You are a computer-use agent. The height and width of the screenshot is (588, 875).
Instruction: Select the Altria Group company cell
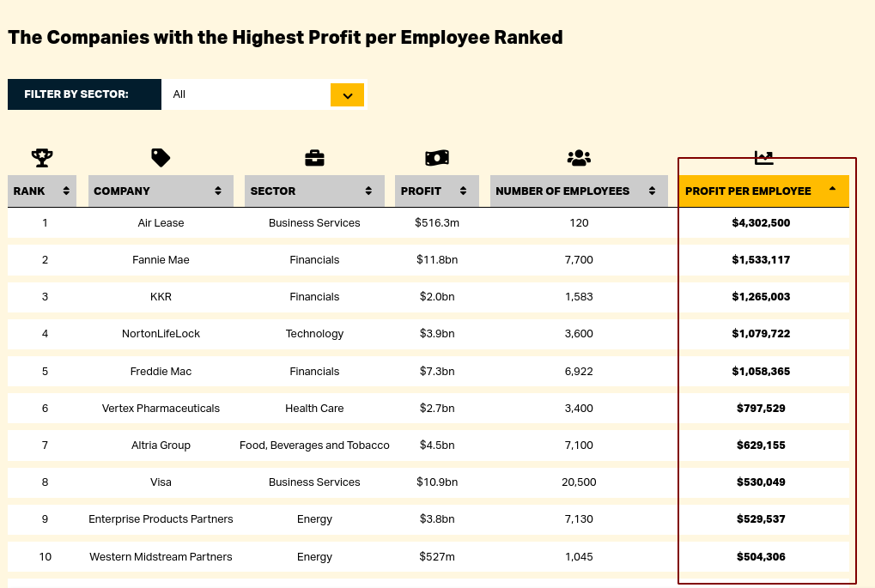[x=161, y=445]
